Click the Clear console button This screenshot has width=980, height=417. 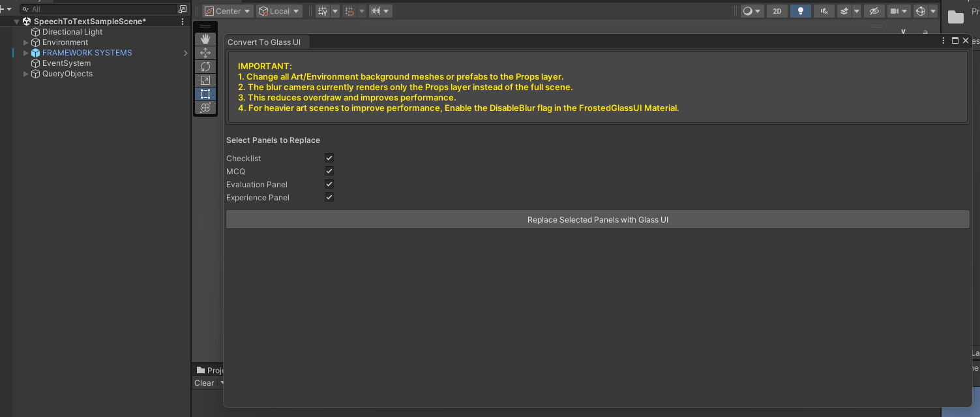point(204,383)
